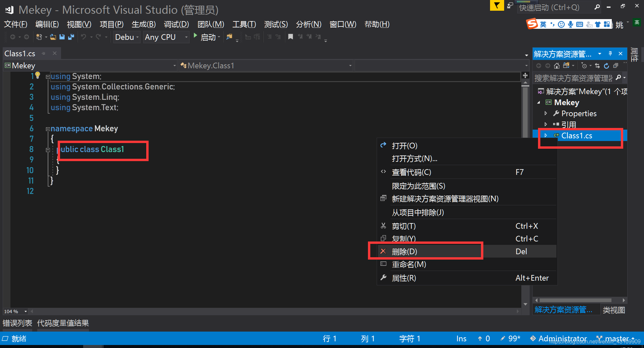The width and height of the screenshot is (644, 348).
Task: Open the 代码度量值结果 panel tab
Action: click(63, 323)
